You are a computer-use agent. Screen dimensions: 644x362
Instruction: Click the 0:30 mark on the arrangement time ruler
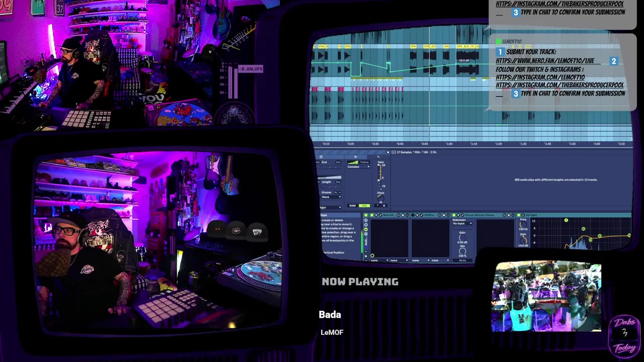(375, 144)
